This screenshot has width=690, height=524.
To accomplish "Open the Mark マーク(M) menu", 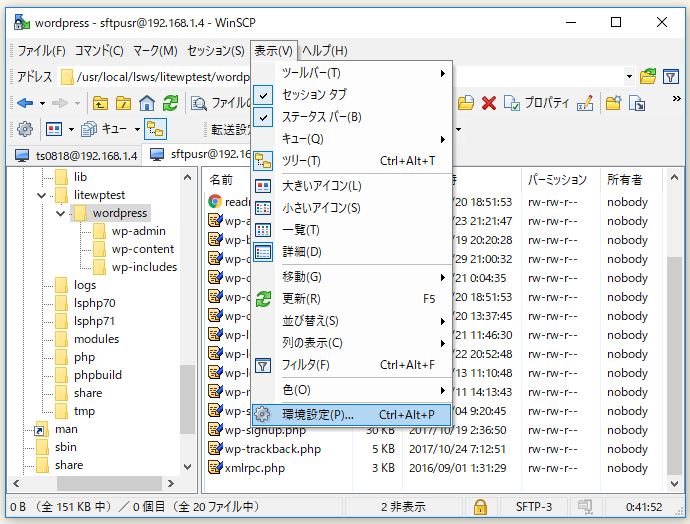I will point(155,51).
